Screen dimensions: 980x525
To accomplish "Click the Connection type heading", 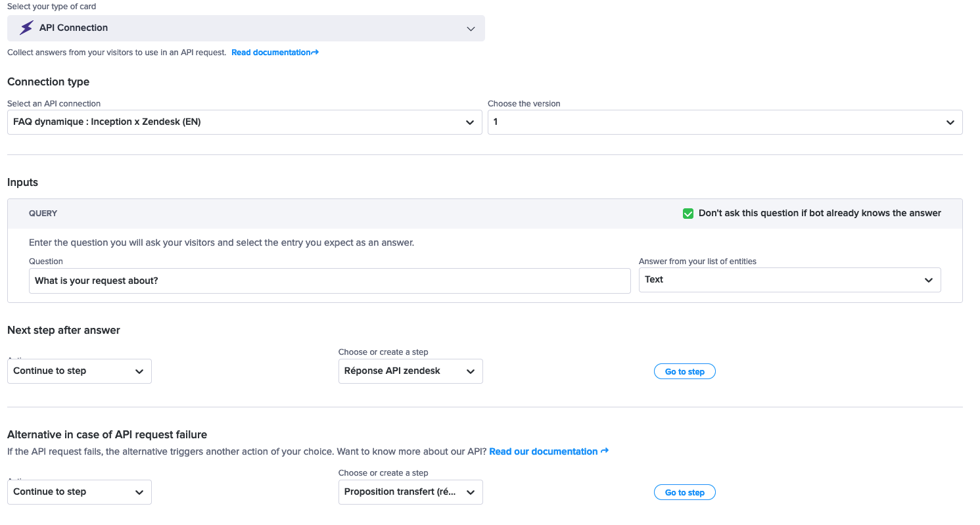I will (x=49, y=82).
